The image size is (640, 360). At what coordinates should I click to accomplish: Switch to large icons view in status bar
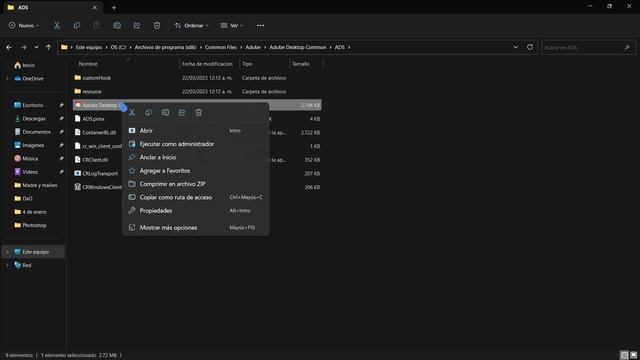point(633,355)
